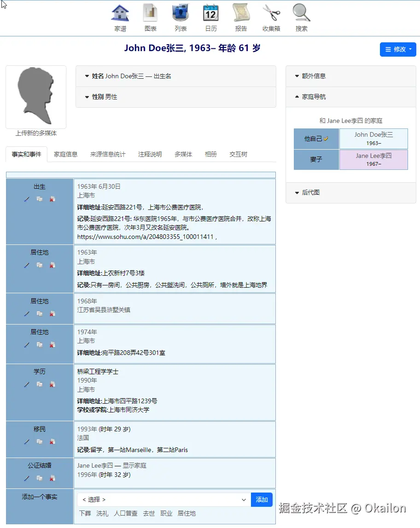Click the 列表 lists icon
The height and width of the screenshot is (528, 420).
[x=181, y=14]
